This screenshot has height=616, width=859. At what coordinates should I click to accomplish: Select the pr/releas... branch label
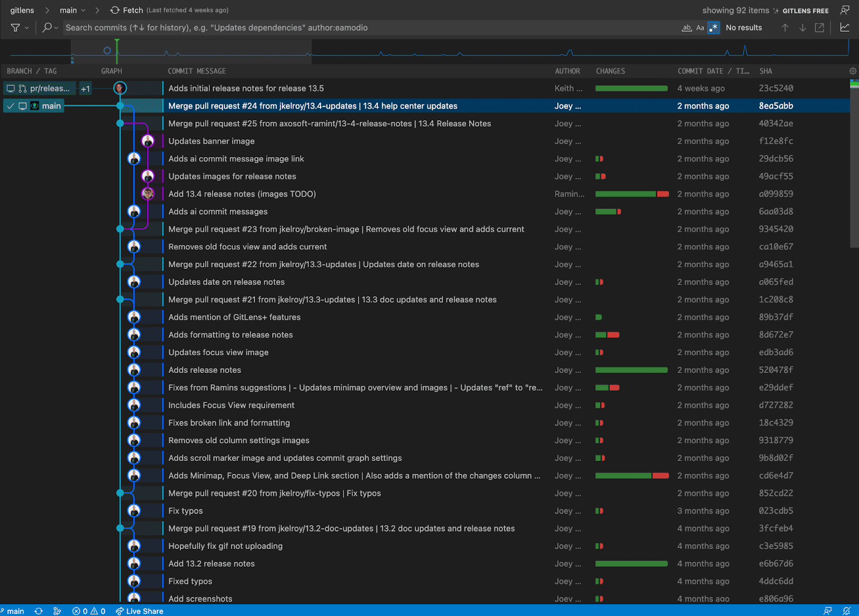point(40,89)
